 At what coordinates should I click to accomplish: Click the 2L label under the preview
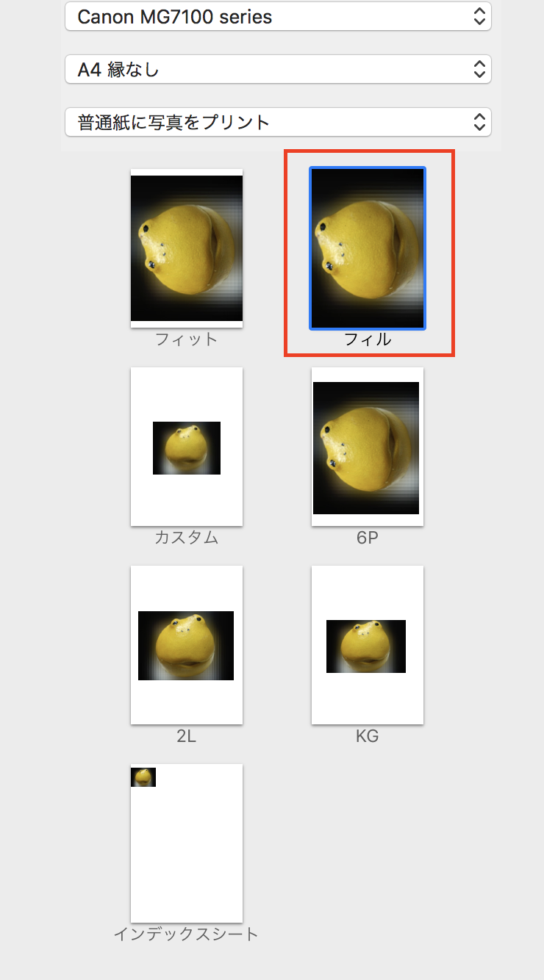[187, 736]
